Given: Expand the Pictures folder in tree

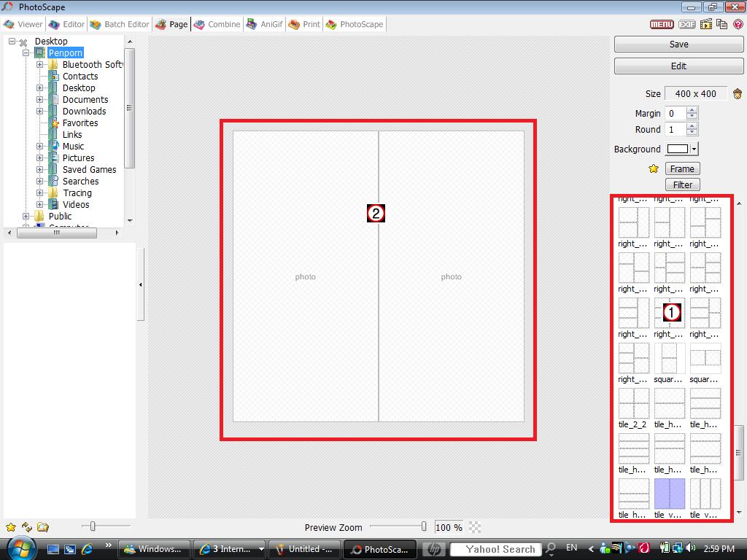Looking at the screenshot, I should point(40,157).
